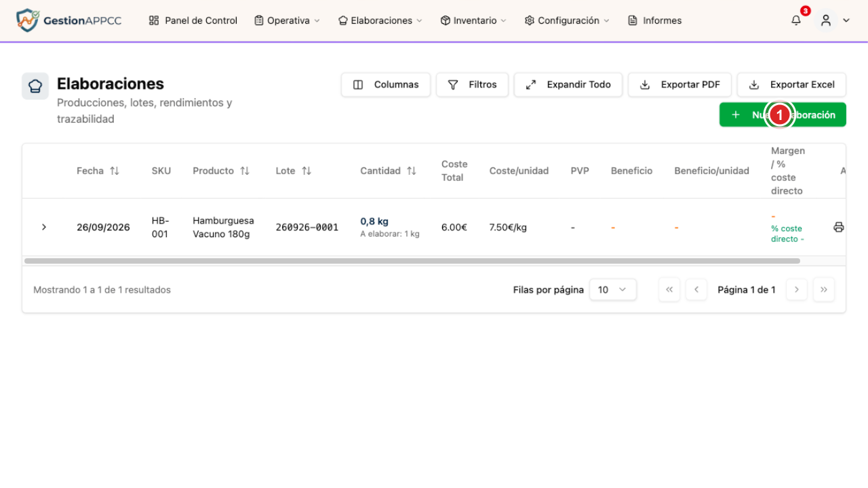Go to the first page of results
The height and width of the screenshot is (488, 868).
669,289
